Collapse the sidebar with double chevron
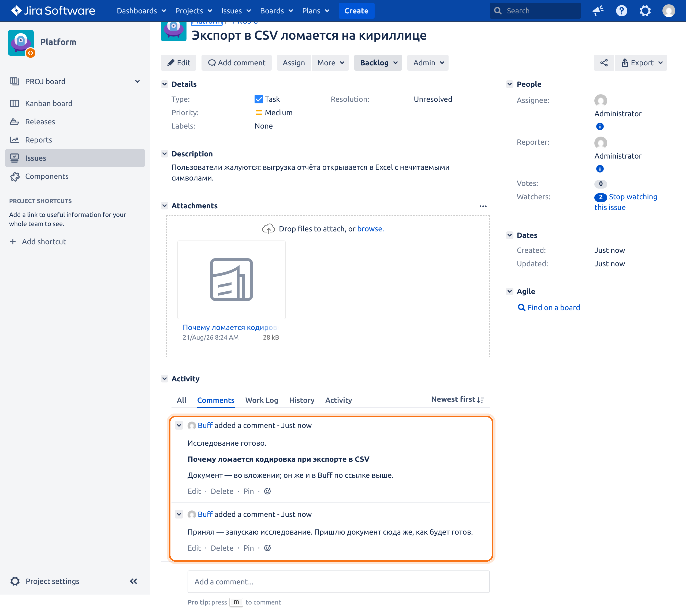Screen dimensions: 686x616 tap(133, 581)
